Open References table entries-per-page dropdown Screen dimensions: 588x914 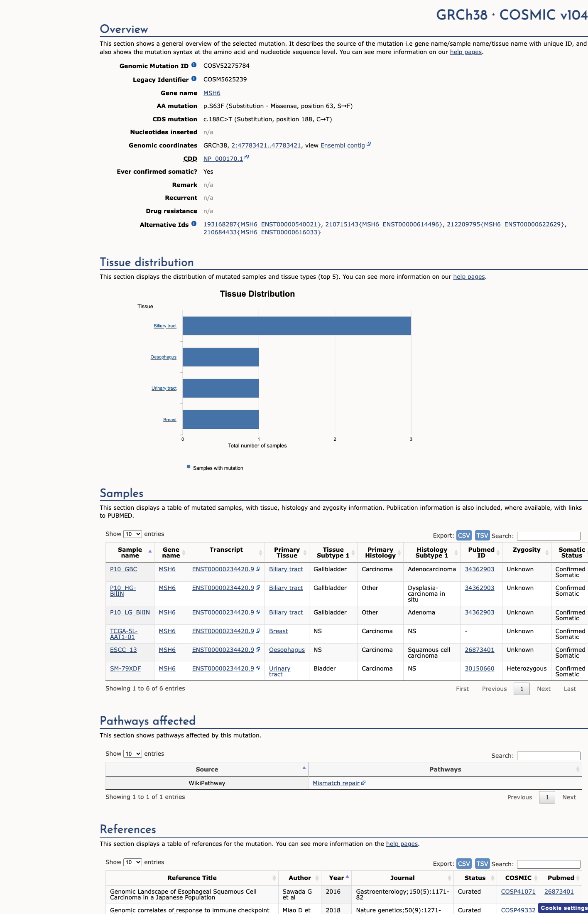tap(132, 862)
